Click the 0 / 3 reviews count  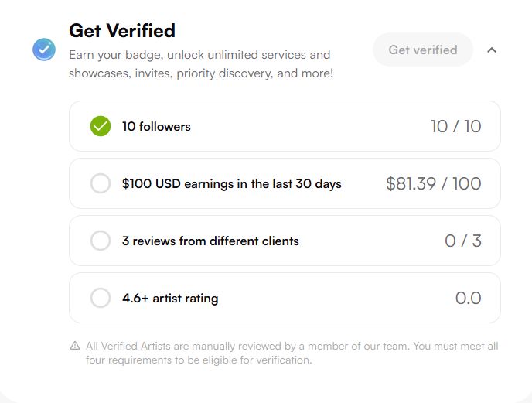(x=462, y=241)
